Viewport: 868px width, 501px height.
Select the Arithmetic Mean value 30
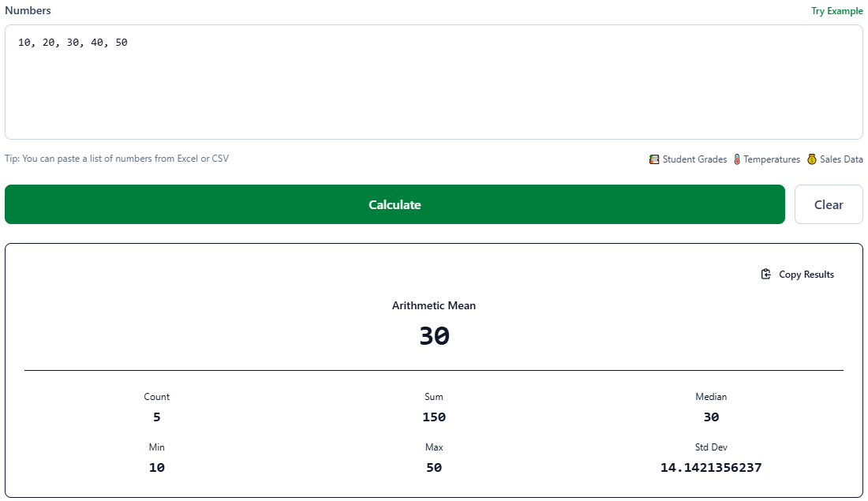(434, 335)
